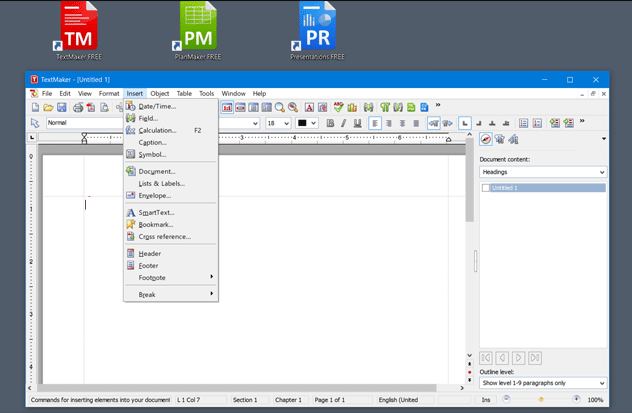Click the green pilcrow formatting marks icon
Screen dimensions: 632x413
pos(385,107)
